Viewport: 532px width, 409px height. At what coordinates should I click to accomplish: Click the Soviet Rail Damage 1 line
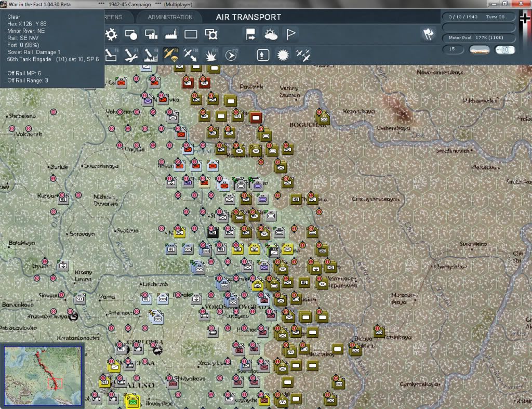[x=34, y=52]
